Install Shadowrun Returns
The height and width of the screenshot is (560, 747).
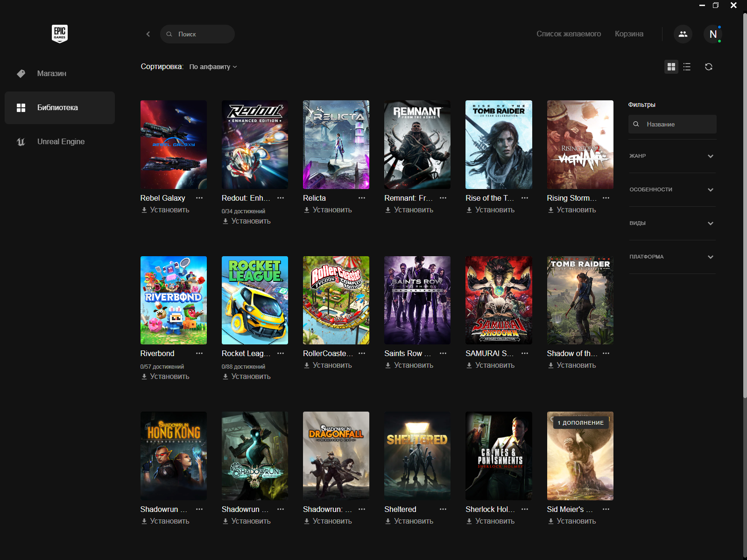(247, 521)
